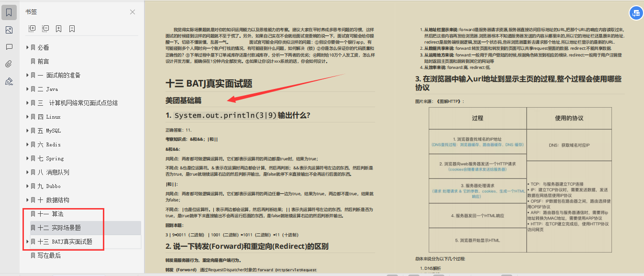Expand the 三 计算机网络常见面试点总结 node
This screenshot has width=644, height=276.
(x=27, y=103)
